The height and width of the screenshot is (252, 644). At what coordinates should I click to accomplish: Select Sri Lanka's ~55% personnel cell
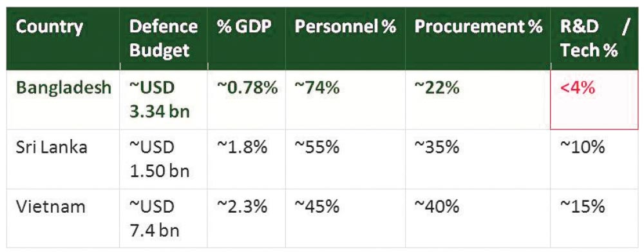345,159
